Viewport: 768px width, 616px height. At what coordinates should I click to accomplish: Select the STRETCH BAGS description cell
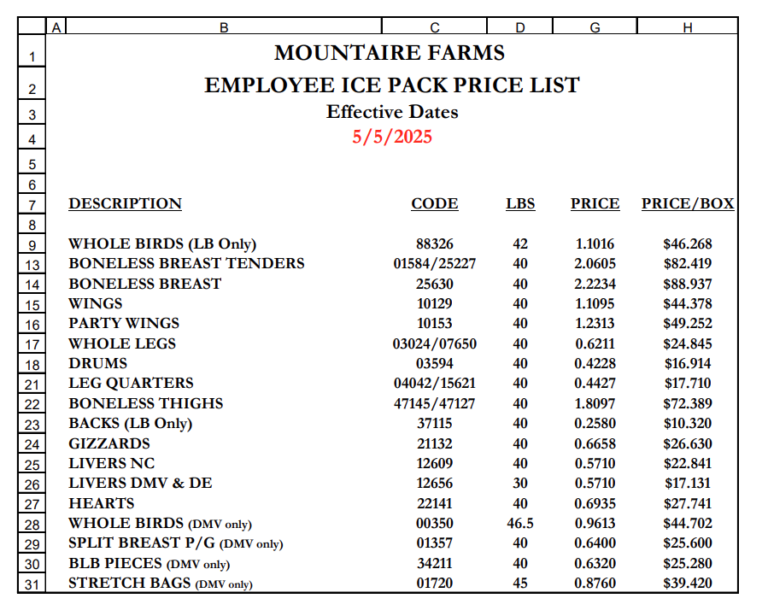[160, 584]
